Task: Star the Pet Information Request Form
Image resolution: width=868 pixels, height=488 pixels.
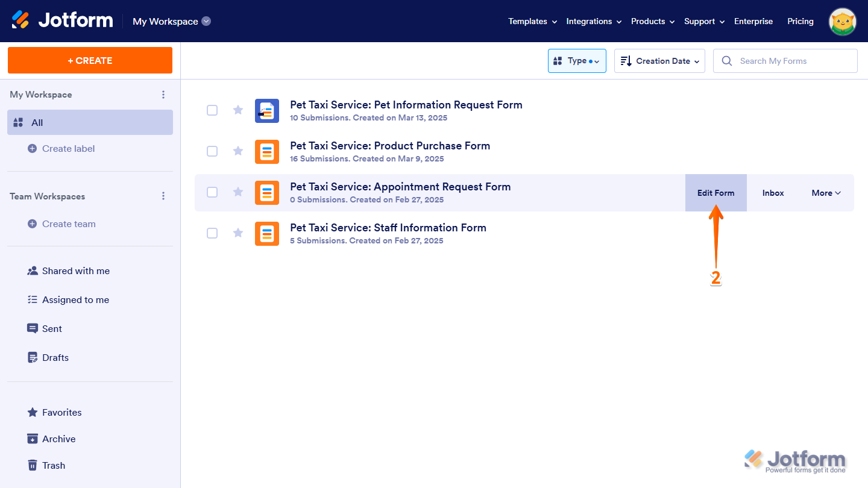Action: coord(238,110)
